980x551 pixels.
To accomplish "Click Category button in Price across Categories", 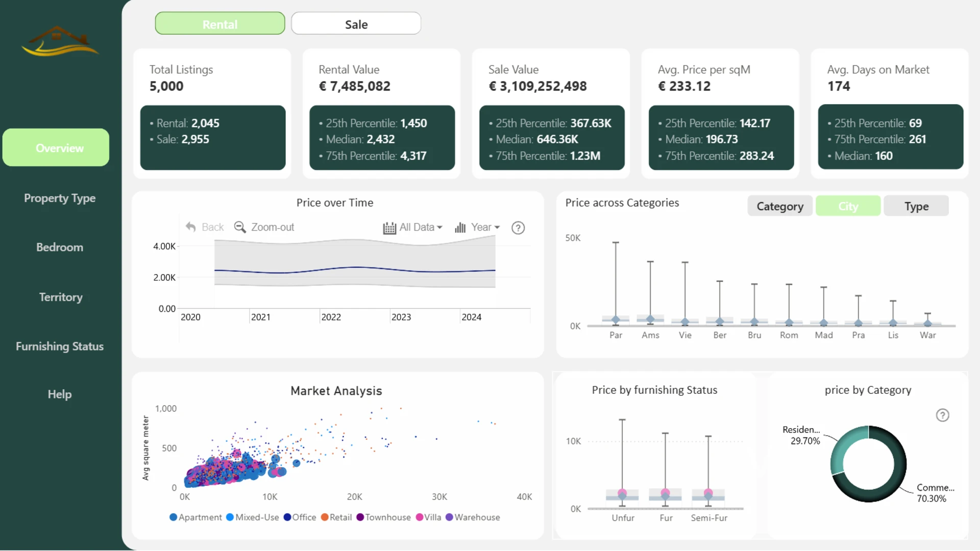I will 779,206.
